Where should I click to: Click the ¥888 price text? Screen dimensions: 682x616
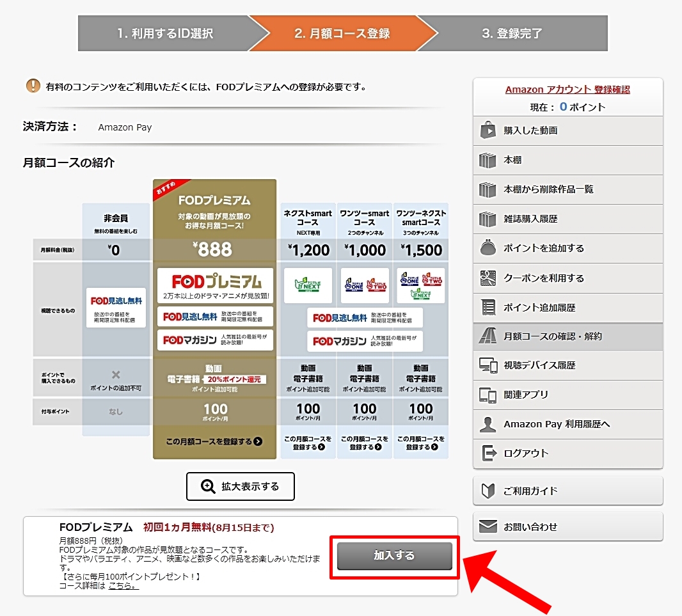(x=212, y=249)
